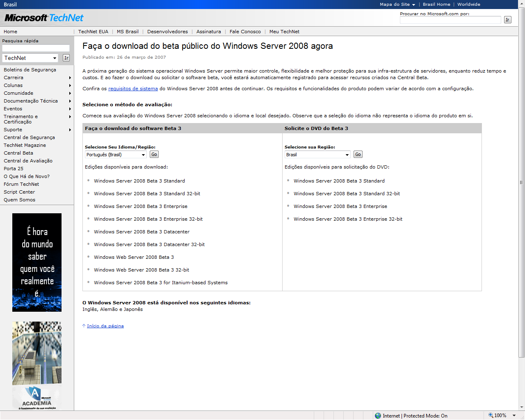525x420 pixels.
Task: Select DVD edition Windows Server 2008 Beta 3 Enterprise 32-bit
Action: 348,219
